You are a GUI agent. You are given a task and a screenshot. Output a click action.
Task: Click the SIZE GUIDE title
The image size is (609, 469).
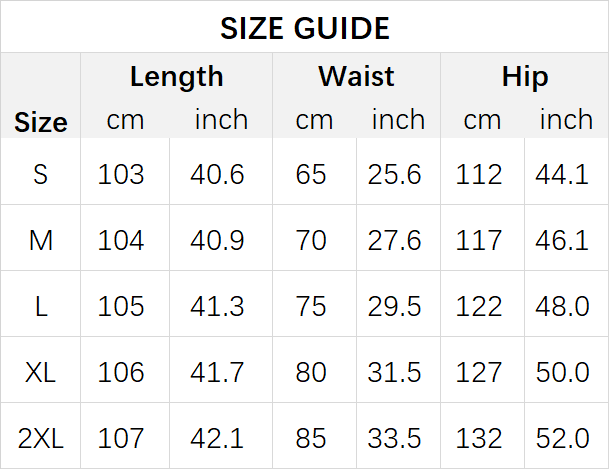tap(304, 28)
